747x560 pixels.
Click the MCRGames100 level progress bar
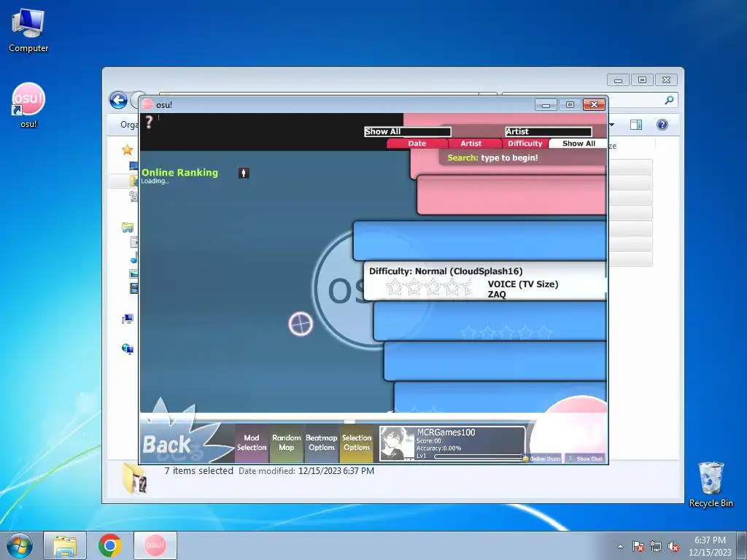tap(479, 456)
